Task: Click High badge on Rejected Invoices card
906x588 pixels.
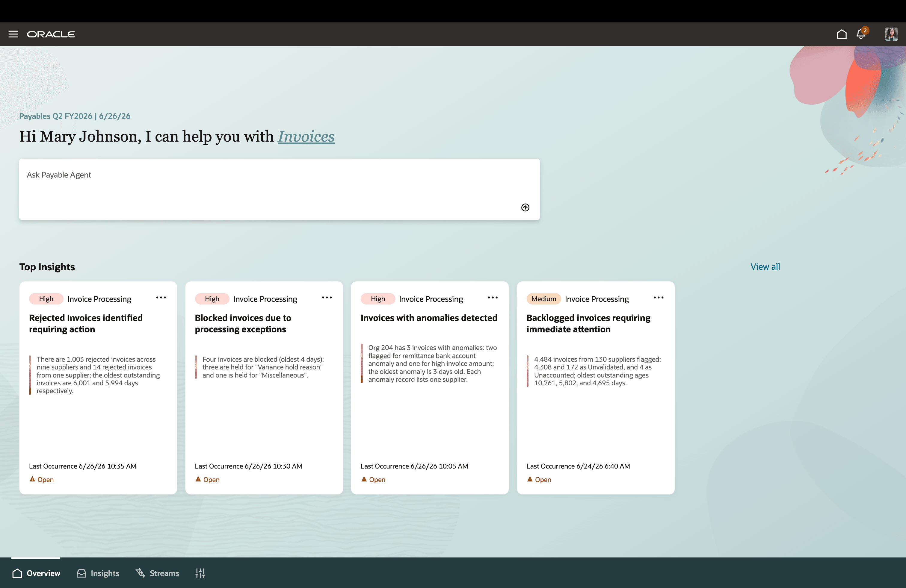Action: click(x=46, y=299)
